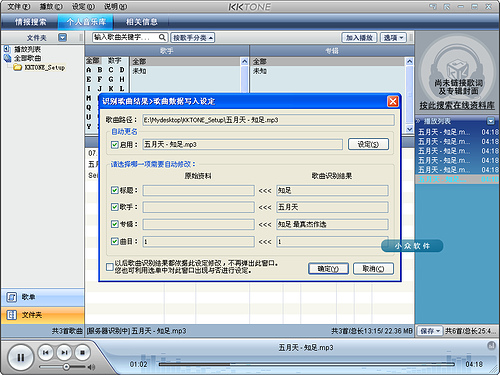The height and width of the screenshot is (375, 500).
Task: Click the 文件夹 icon in the left sidebar
Action: [12, 315]
